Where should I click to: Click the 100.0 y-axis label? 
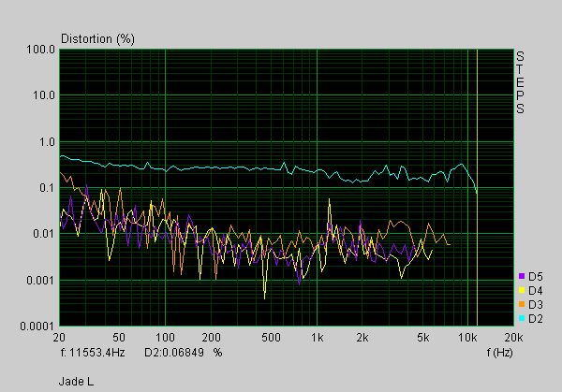pos(41,50)
